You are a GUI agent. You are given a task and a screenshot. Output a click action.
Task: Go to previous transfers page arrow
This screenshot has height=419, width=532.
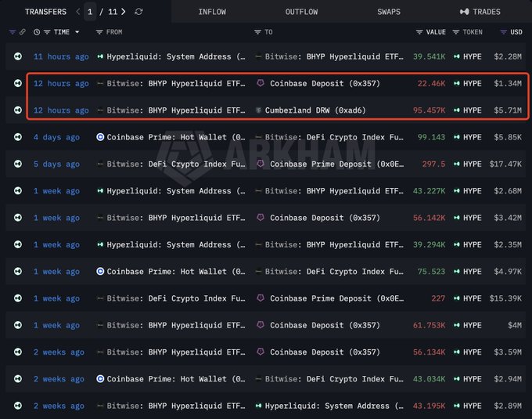pyautogui.click(x=78, y=12)
